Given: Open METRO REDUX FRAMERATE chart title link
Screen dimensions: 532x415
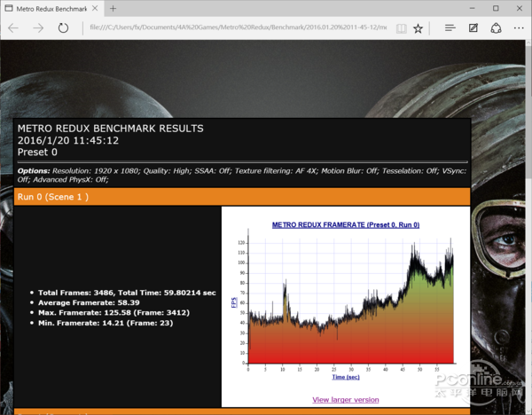Looking at the screenshot, I should [x=346, y=225].
